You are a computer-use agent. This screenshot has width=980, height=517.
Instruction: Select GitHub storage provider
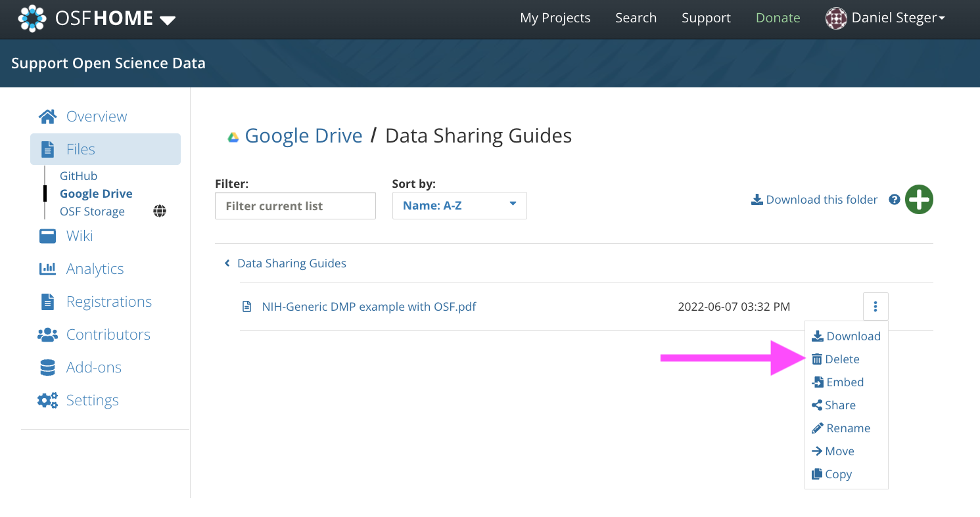pyautogui.click(x=78, y=176)
